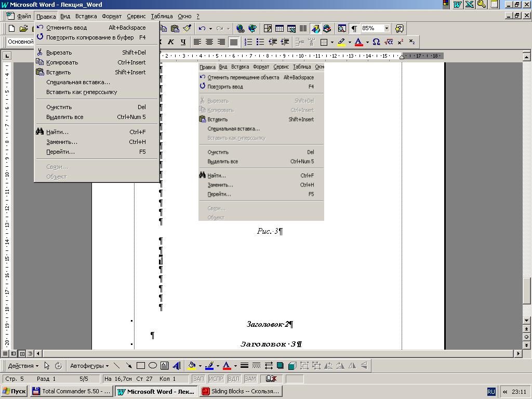Open font color picker arrow in formatting bar
Image resolution: width=532 pixels, height=399 pixels.
(367, 42)
